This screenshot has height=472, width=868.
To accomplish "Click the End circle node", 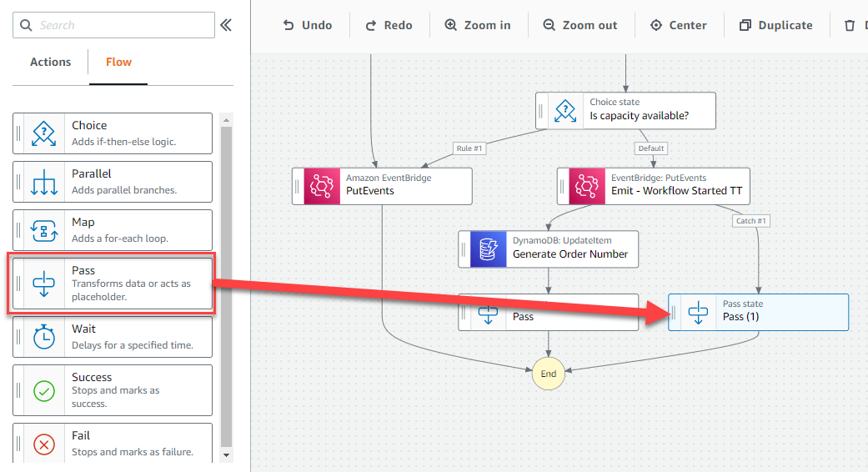I will tap(548, 374).
